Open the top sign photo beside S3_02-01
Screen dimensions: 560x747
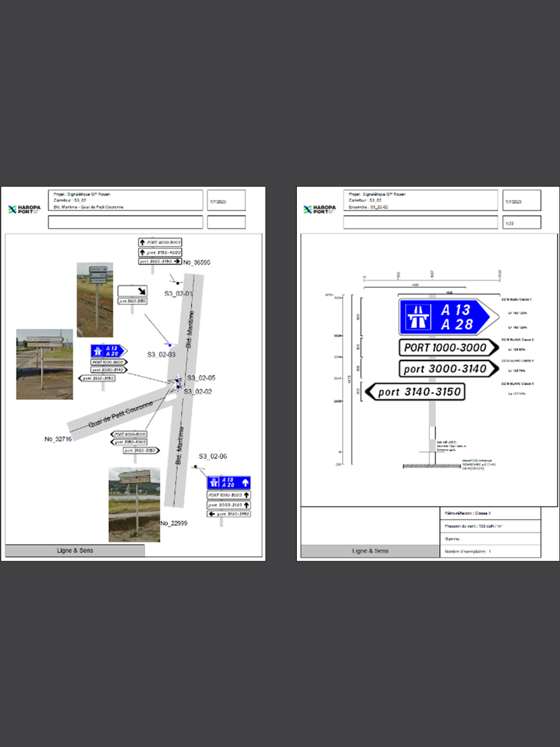[x=95, y=299]
